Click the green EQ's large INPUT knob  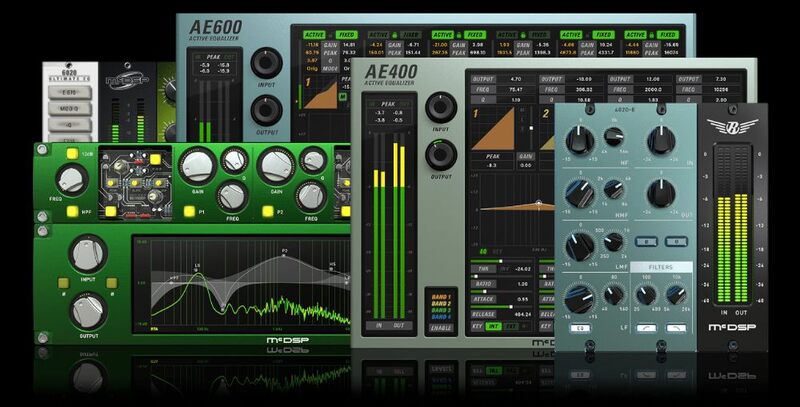(x=88, y=255)
